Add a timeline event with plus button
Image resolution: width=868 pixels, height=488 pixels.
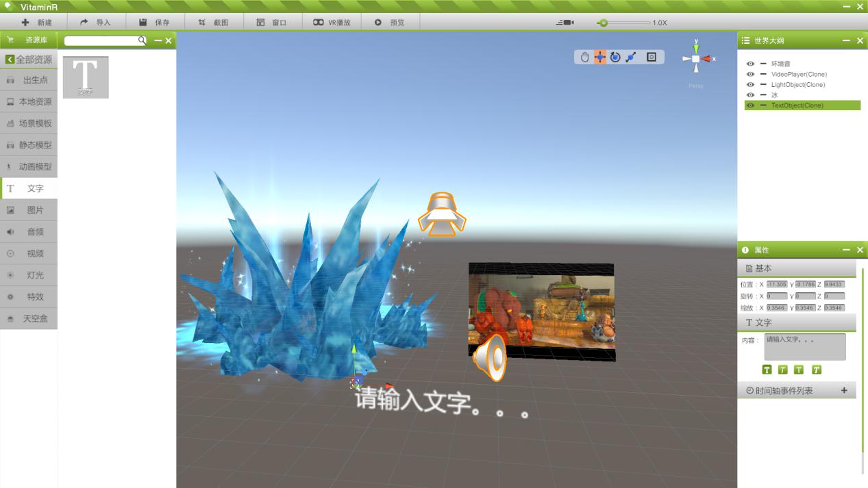click(x=844, y=390)
